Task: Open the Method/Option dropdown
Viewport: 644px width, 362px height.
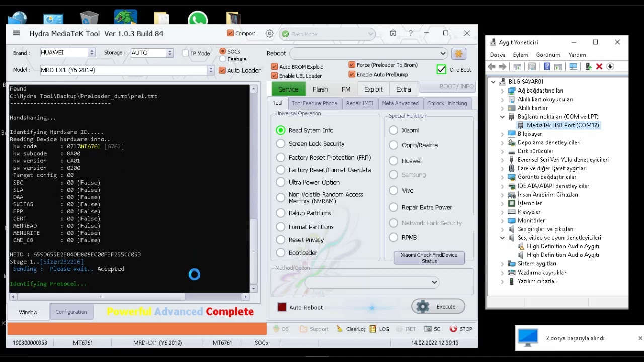Action: click(x=434, y=282)
